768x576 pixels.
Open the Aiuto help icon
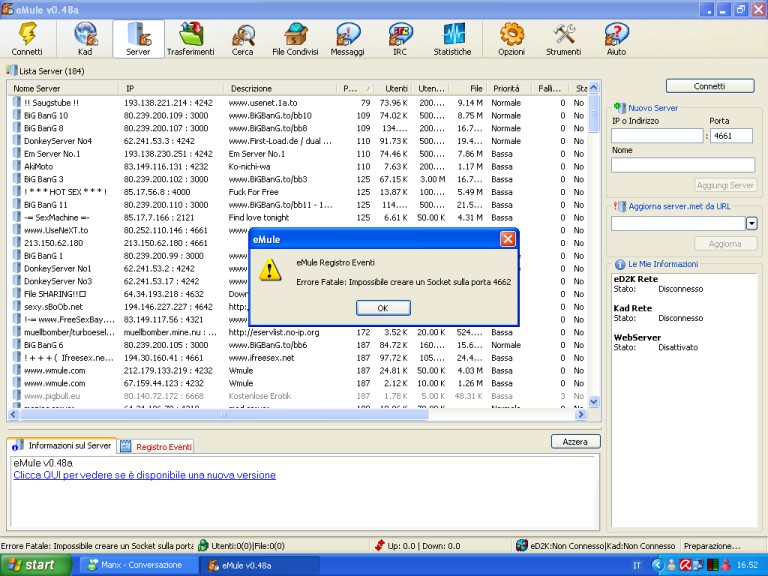[616, 38]
